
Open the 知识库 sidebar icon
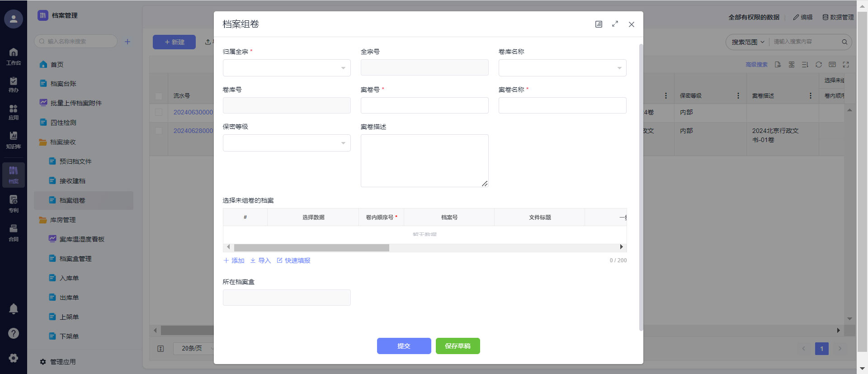14,140
